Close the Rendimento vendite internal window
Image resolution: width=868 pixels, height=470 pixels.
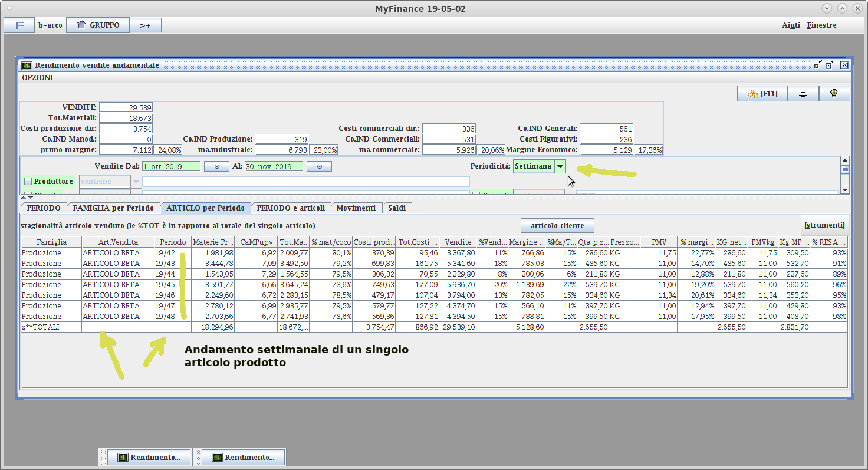pyautogui.click(x=844, y=65)
